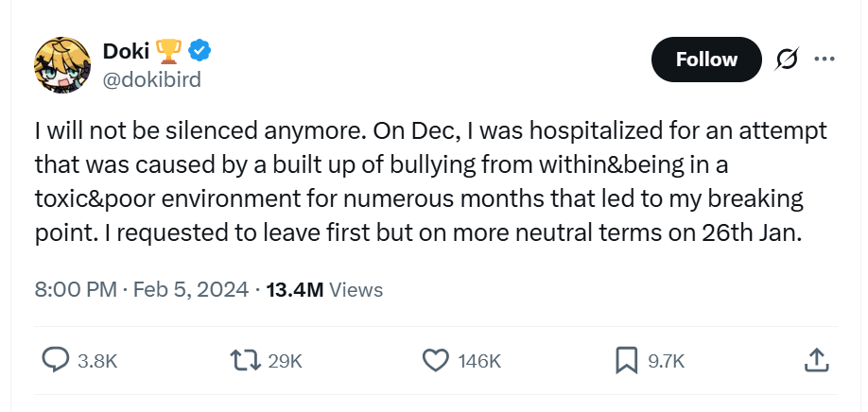Click the 29K repost count
This screenshot has height=412, width=868.
[285, 361]
